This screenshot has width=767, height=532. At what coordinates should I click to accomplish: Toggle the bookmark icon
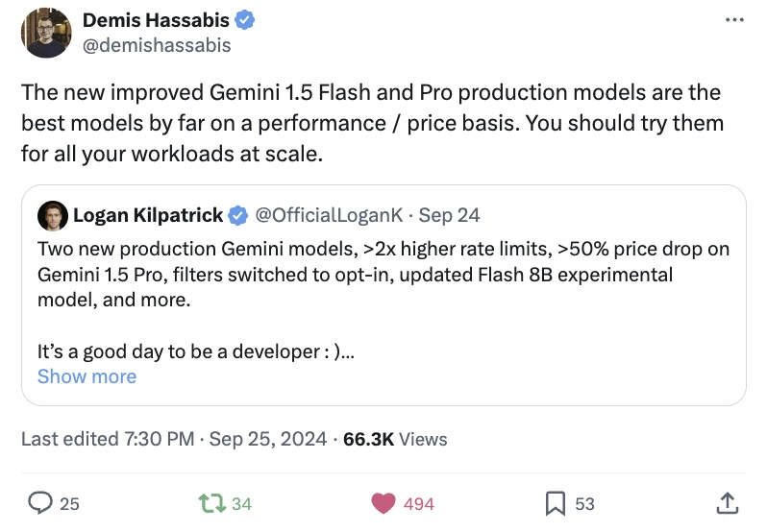556,503
